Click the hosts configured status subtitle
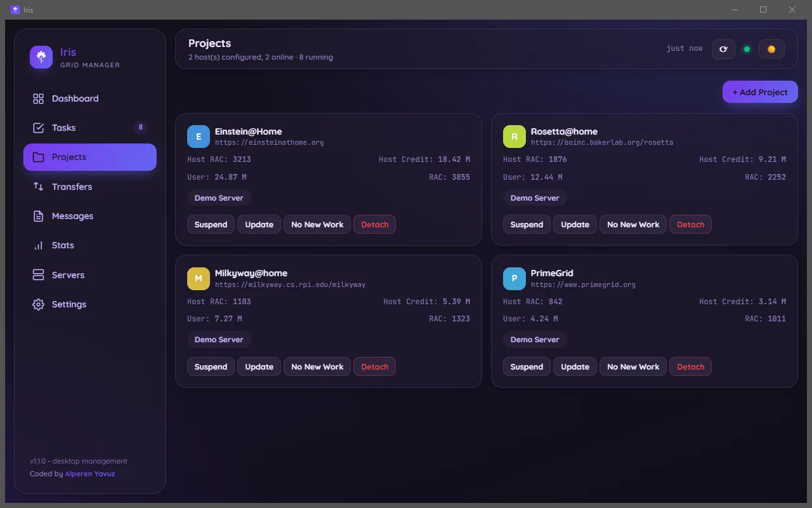Viewport: 812px width, 508px height. 261,57
